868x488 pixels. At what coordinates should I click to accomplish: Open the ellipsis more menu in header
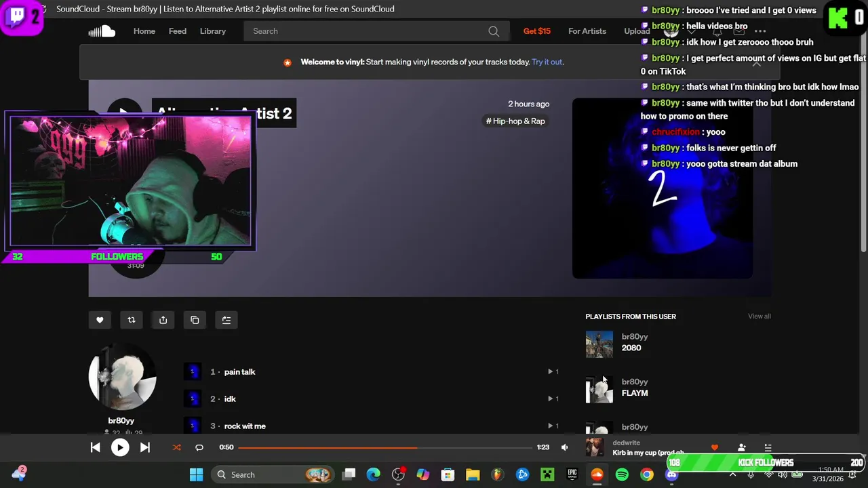[x=760, y=31]
